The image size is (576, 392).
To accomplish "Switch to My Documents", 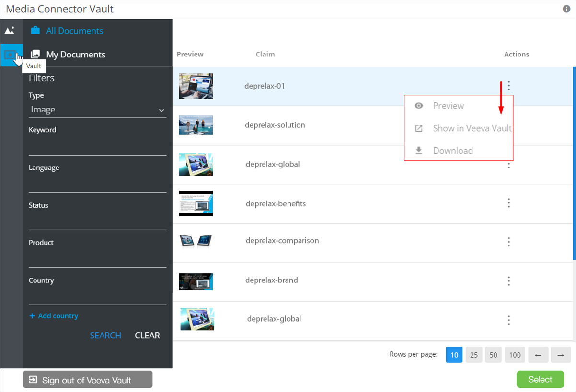I will 76,55.
